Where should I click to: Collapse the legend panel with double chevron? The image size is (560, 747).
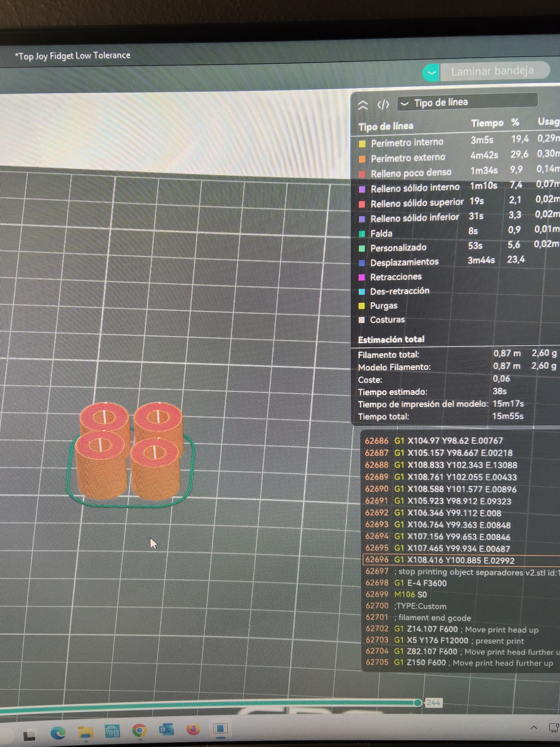pyautogui.click(x=363, y=105)
